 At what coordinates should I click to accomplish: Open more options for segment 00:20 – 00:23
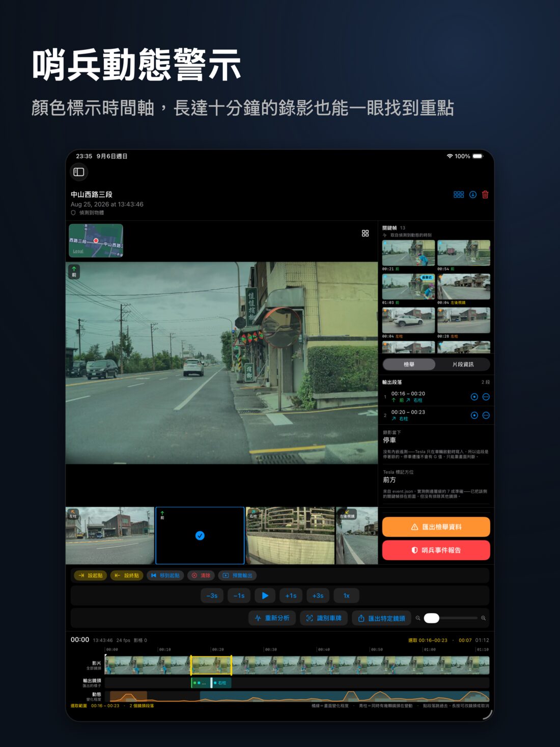[x=486, y=416]
